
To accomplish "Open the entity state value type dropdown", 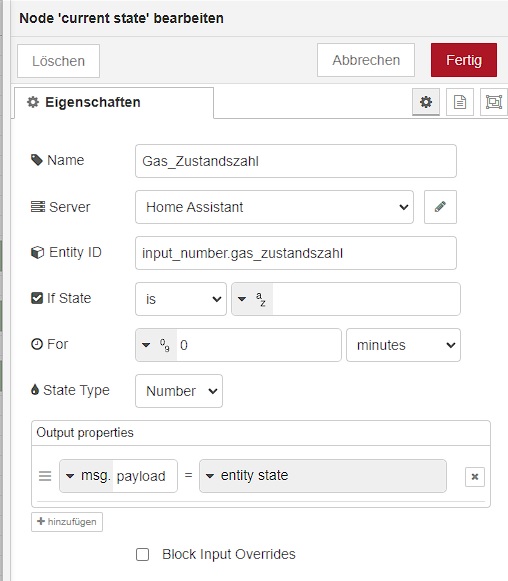I will (323, 476).
